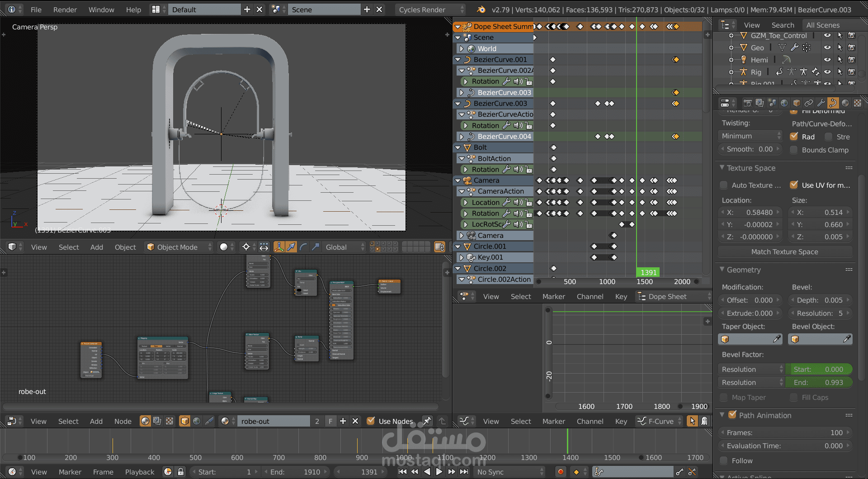Select the Translate manipulator arrow icon
Viewport: 868px width, 479px height.
(x=291, y=247)
